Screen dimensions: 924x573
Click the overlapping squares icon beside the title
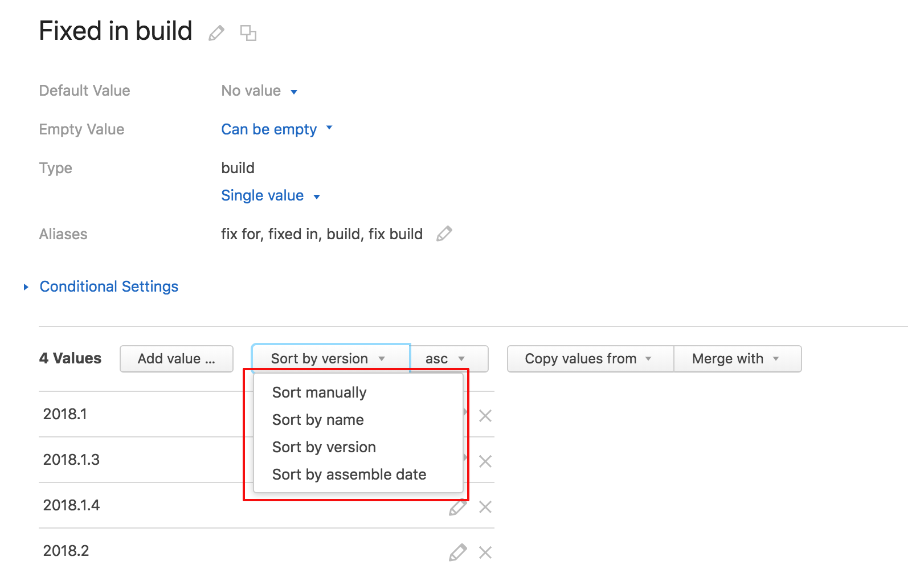[x=248, y=33]
